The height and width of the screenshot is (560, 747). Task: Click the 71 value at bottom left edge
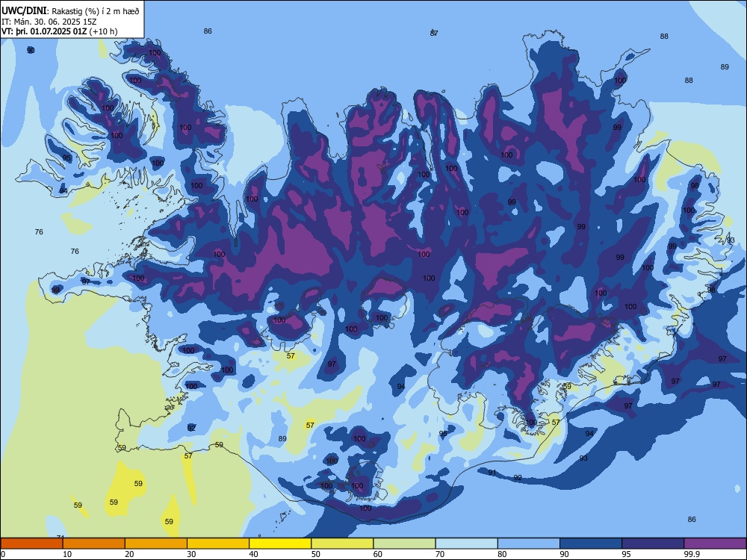click(x=60, y=537)
